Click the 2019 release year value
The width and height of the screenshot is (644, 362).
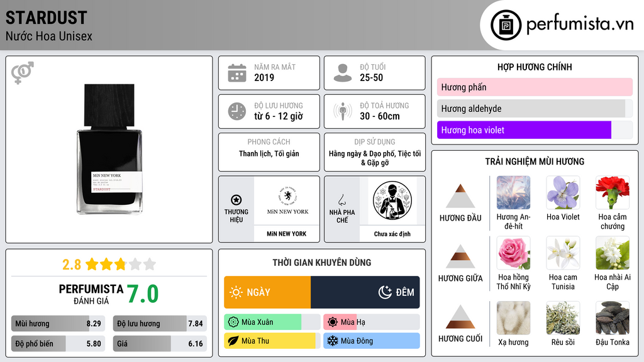264,77
